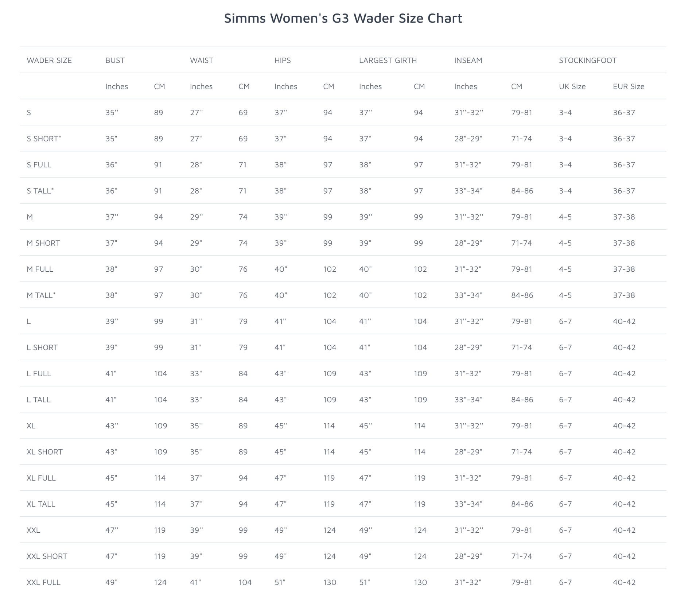The height and width of the screenshot is (602, 700).
Task: Select the XXL SHORT row label
Action: click(x=47, y=556)
